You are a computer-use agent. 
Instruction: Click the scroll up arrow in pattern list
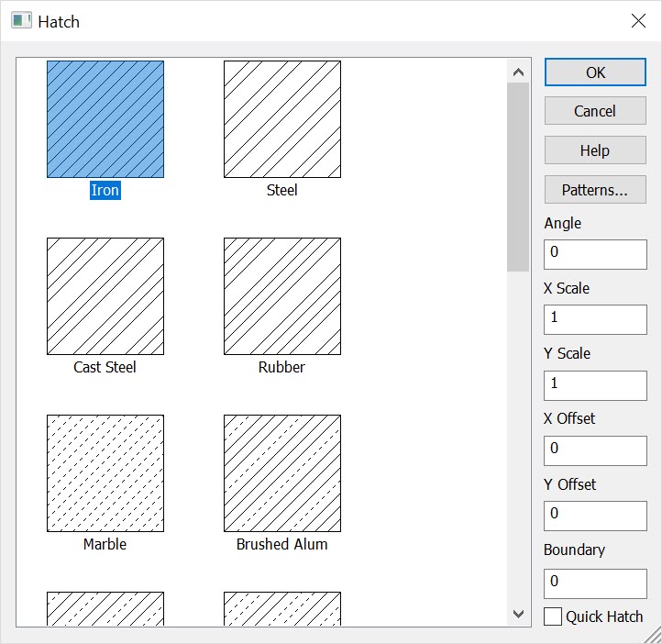coord(518,72)
